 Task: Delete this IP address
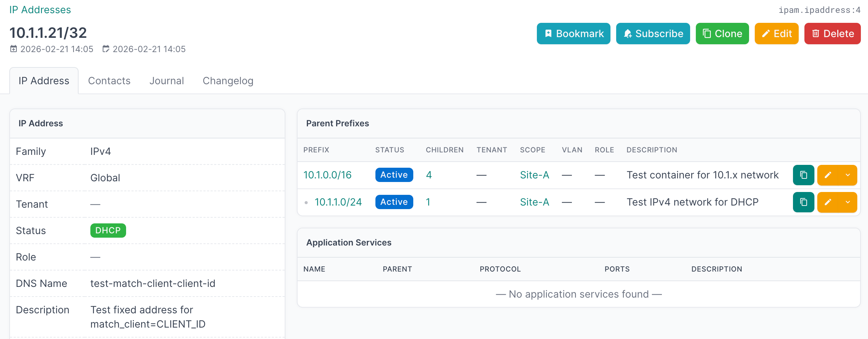[832, 34]
